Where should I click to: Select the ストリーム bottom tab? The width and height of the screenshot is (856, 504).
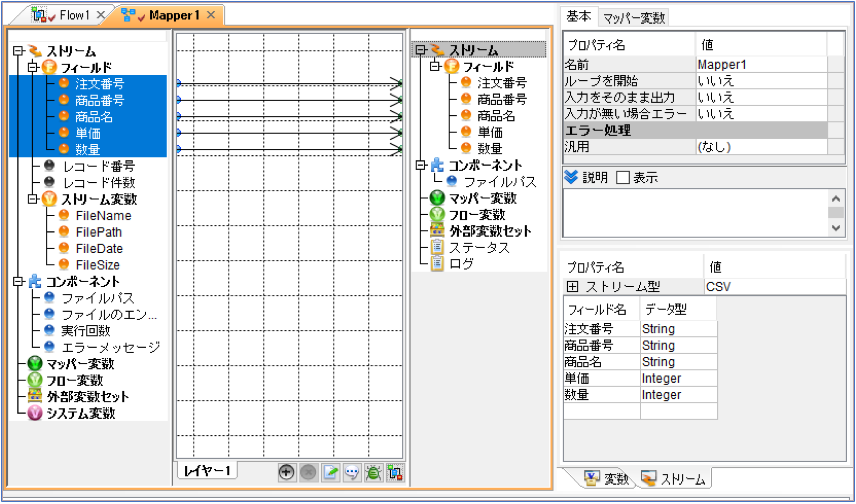tap(674, 479)
